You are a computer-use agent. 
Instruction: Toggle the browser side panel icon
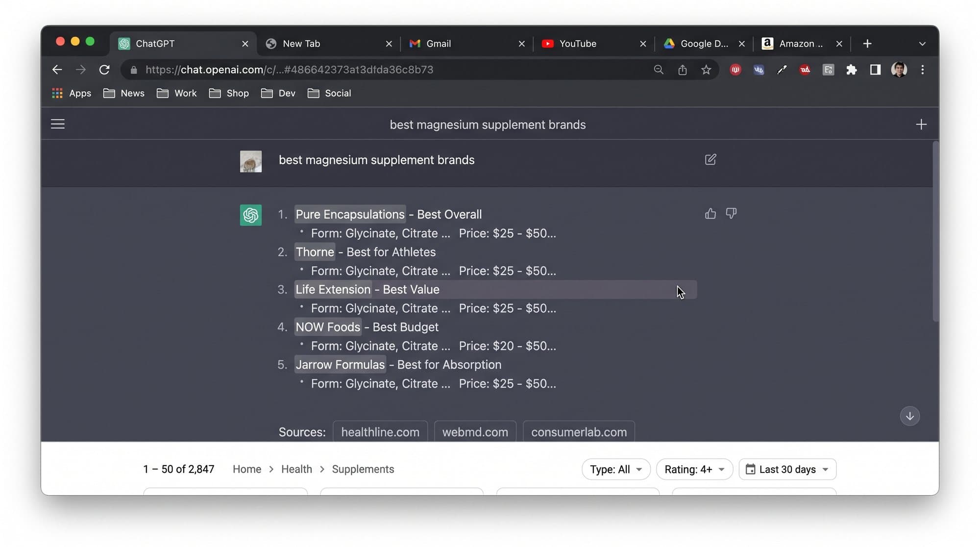875,70
